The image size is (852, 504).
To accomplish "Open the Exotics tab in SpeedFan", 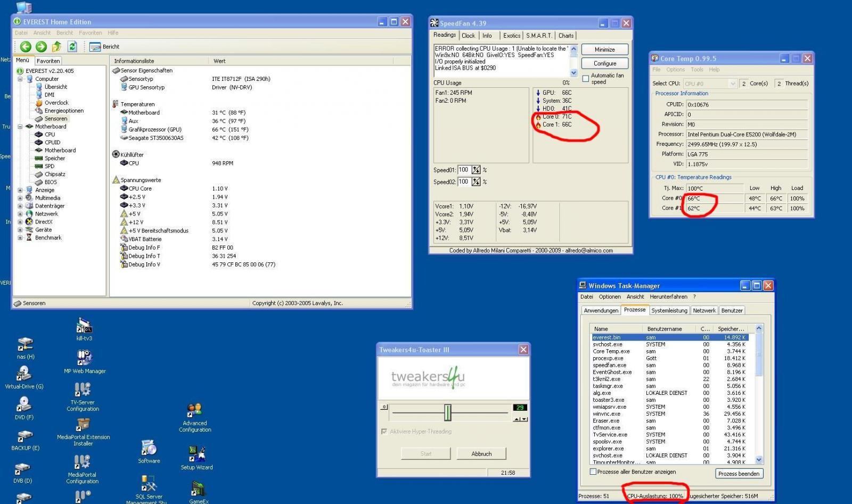I will click(x=512, y=36).
